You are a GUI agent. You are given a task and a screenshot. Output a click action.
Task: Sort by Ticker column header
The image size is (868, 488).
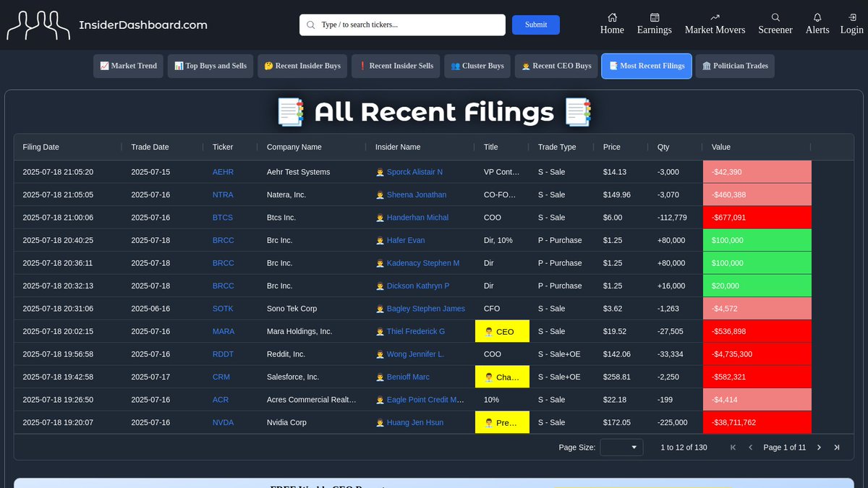point(223,147)
